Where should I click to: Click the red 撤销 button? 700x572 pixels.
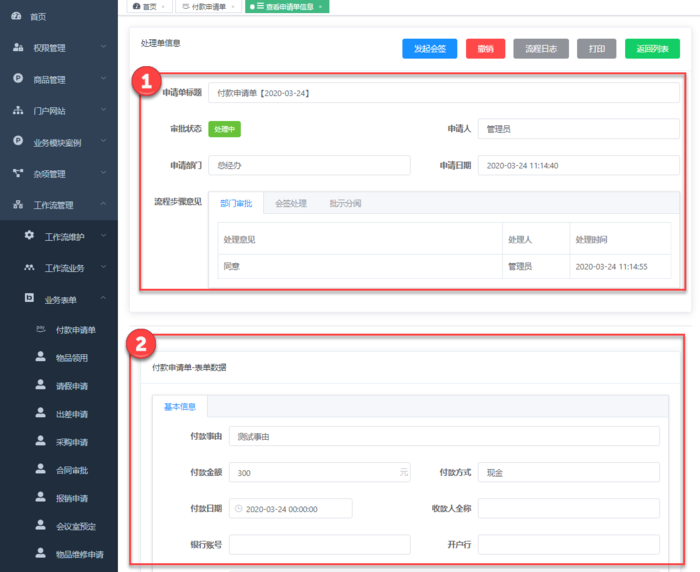pyautogui.click(x=485, y=48)
